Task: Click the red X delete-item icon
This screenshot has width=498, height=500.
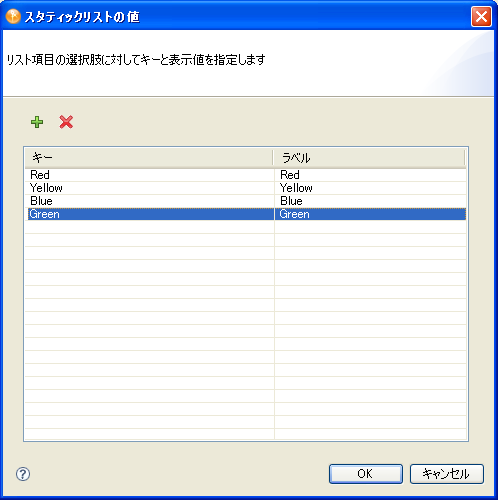Action: coord(66,122)
